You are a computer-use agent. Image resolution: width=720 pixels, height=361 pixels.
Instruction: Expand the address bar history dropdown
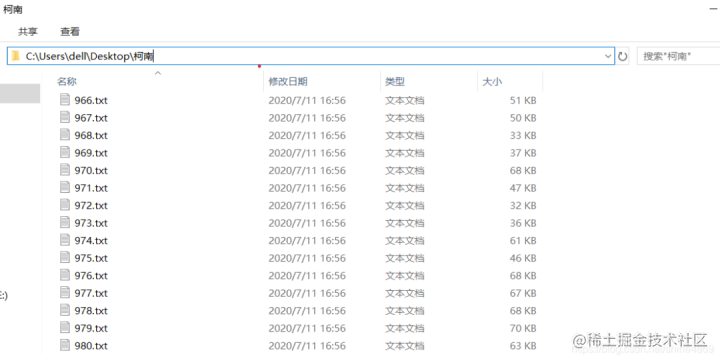tap(608, 56)
